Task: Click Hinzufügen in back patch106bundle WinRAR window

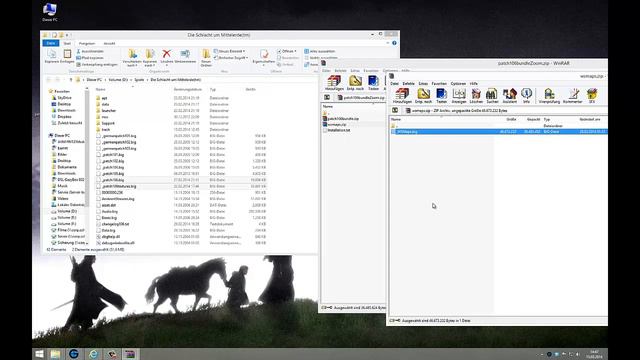Action: 334,83
